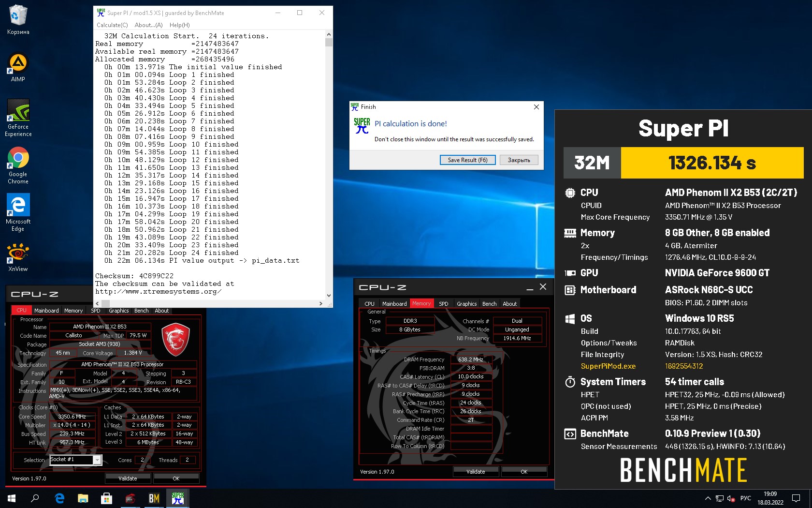Open network status tray icon
This screenshot has height=508, width=812.
click(720, 498)
